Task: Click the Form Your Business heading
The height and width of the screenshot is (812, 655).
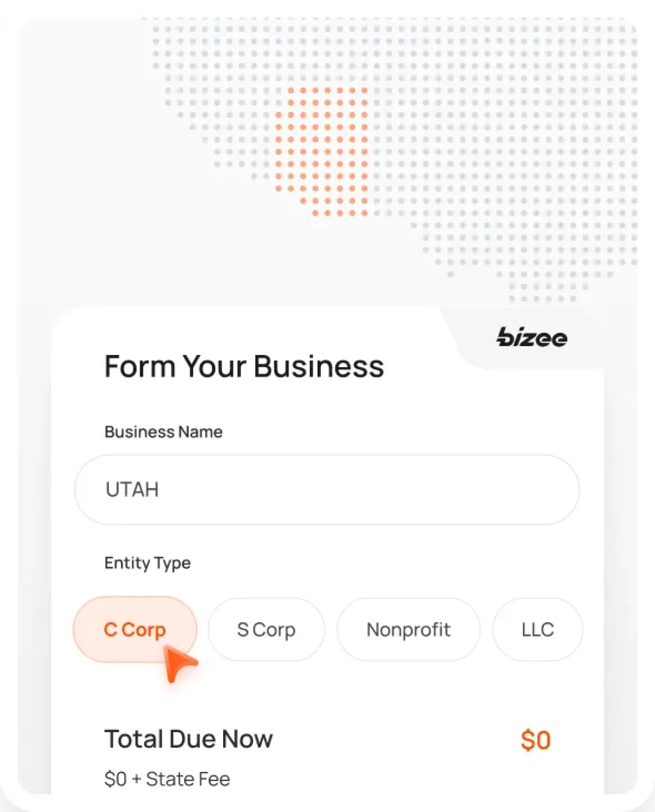Action: click(245, 366)
